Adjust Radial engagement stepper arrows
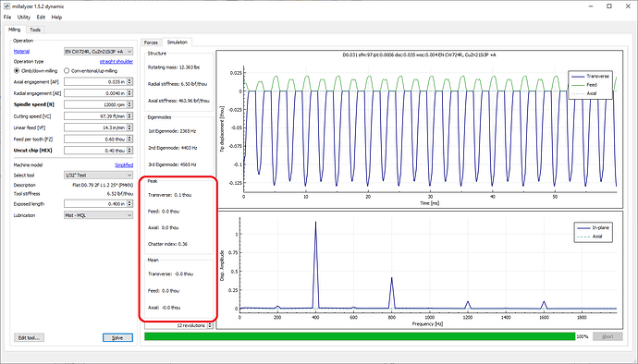 click(x=129, y=93)
